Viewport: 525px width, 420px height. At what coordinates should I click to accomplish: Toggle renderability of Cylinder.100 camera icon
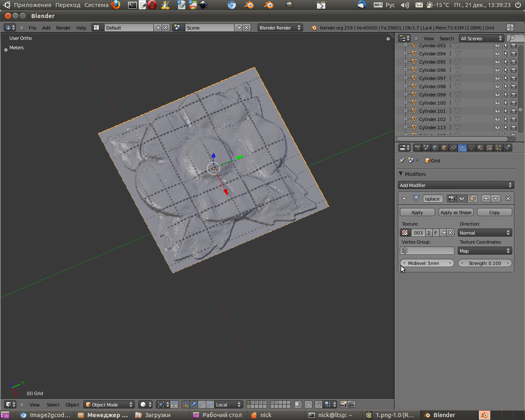(x=514, y=103)
